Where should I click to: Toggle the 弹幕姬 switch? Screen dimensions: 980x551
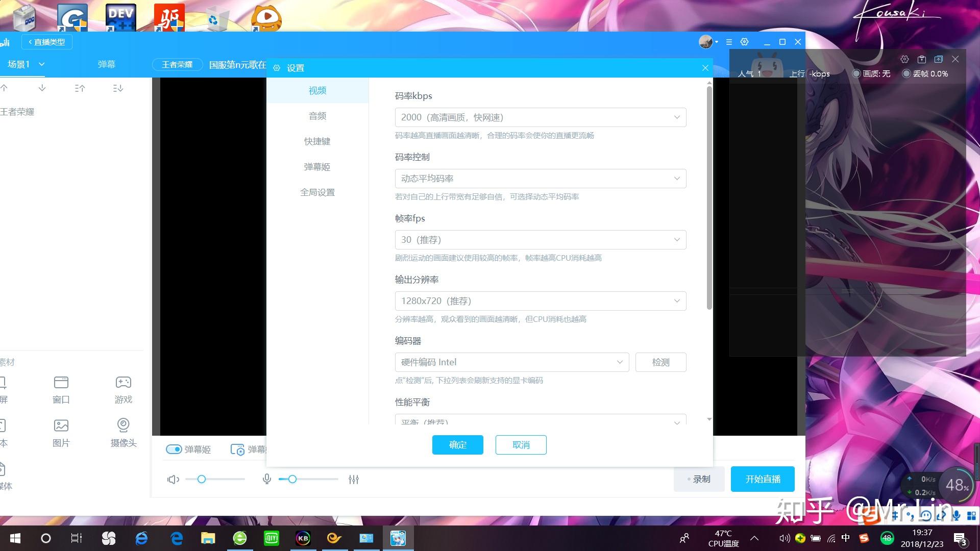(x=174, y=449)
